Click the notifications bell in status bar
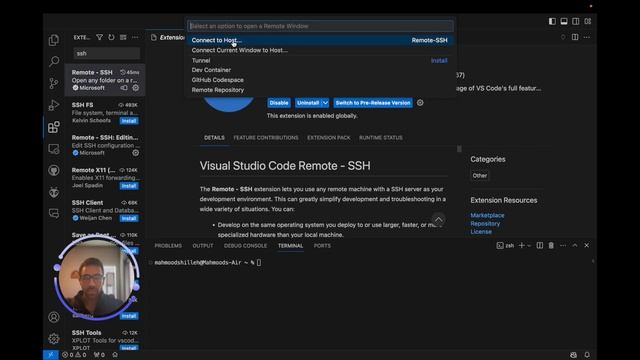640x360 pixels. click(587, 355)
